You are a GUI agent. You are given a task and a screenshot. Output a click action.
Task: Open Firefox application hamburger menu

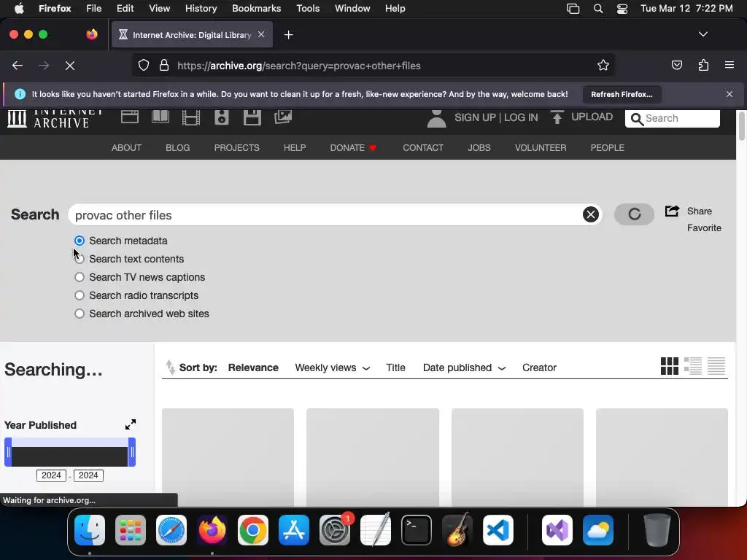point(729,65)
